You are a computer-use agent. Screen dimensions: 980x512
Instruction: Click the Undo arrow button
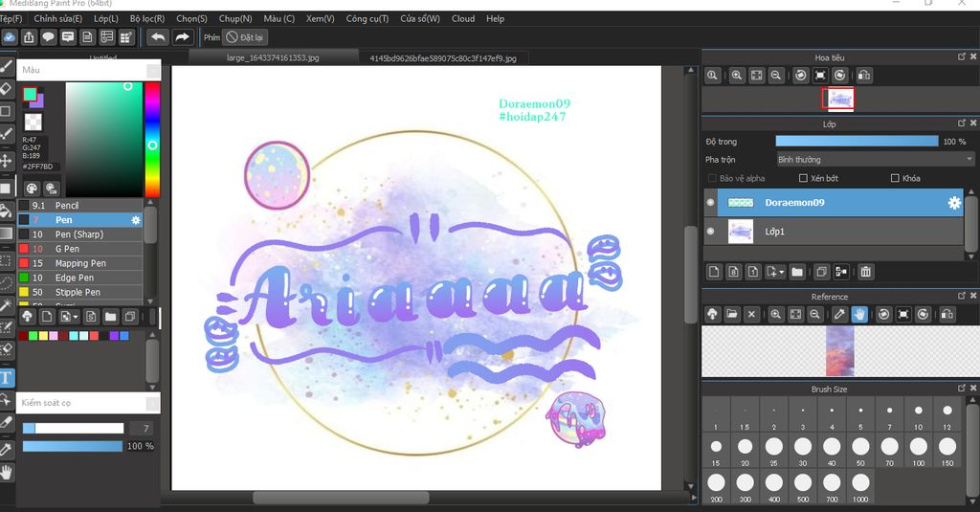point(158,37)
